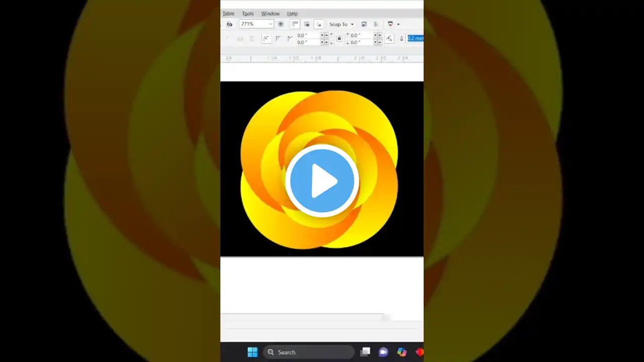Viewport: 644px width, 362px height.
Task: Click the upper-left corner radius field
Action: pos(308,35)
